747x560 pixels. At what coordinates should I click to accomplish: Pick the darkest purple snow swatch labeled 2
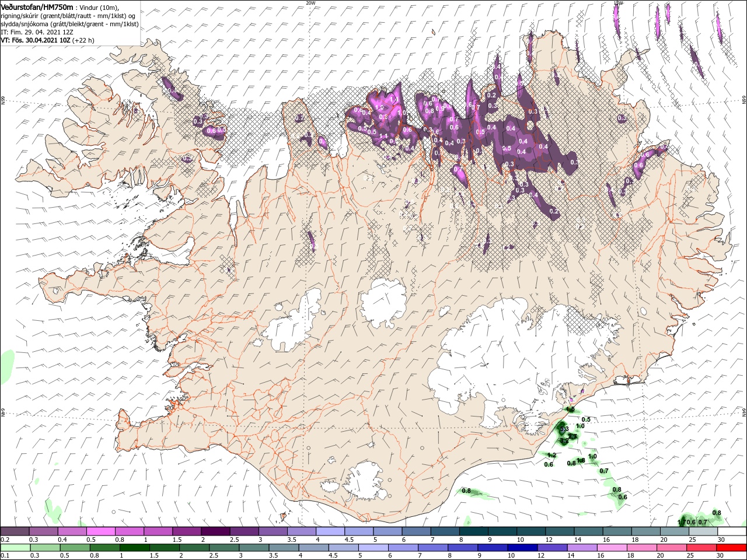tap(215, 531)
